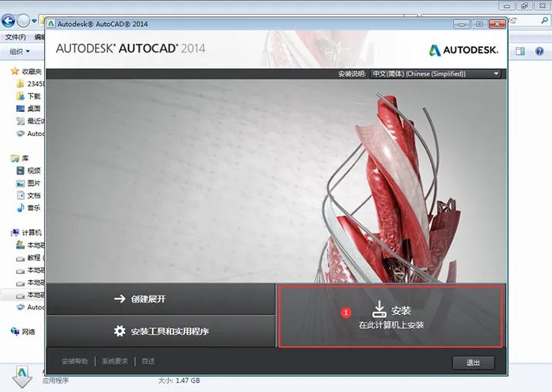Click the Explorer search magnifier icon
Image resolution: width=552 pixels, height=392 pixels.
[544, 20]
